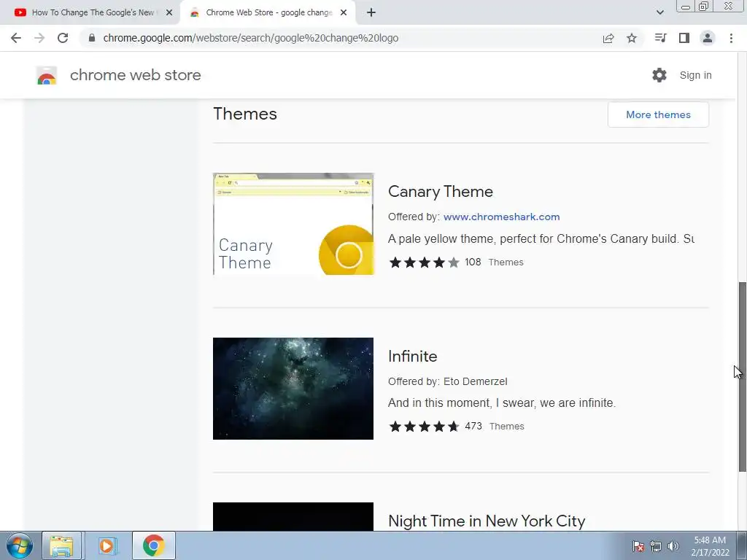Viewport: 747px width, 560px height.
Task: Click the More themes button
Action: pyautogui.click(x=658, y=114)
